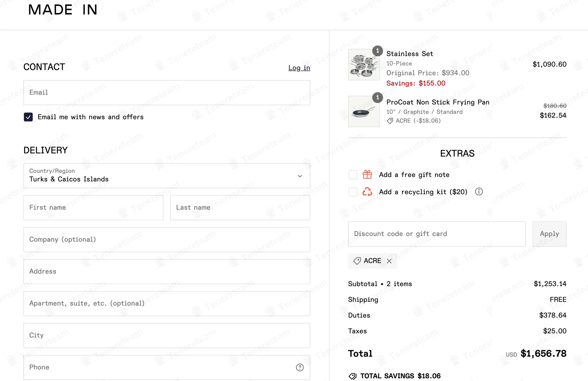Uncheck Email me with news and offers

click(x=28, y=117)
